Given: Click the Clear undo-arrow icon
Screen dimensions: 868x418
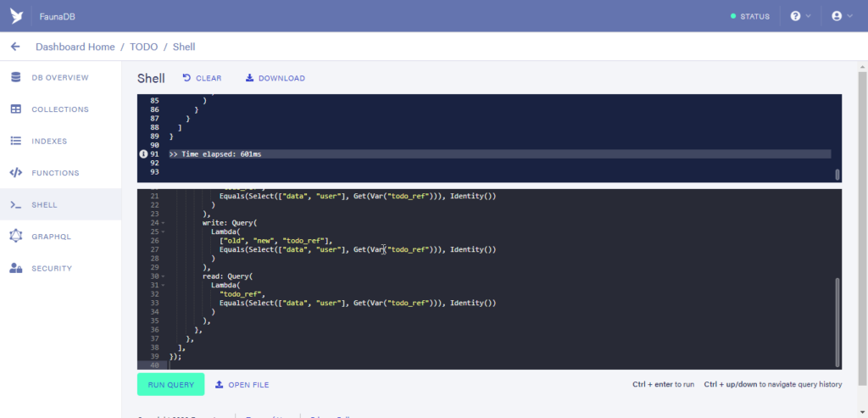Looking at the screenshot, I should pyautogui.click(x=186, y=78).
